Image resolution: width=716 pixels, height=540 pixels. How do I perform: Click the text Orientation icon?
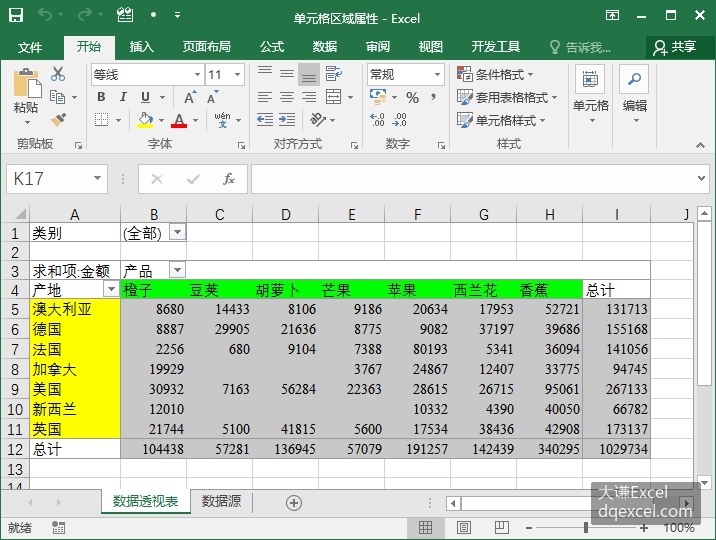click(x=318, y=120)
